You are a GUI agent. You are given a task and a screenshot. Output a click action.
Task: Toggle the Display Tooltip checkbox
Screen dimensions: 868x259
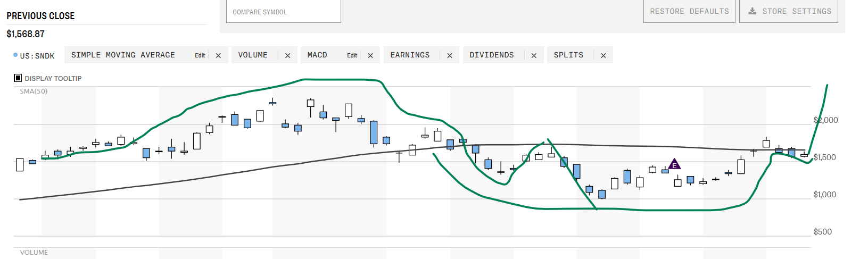18,78
